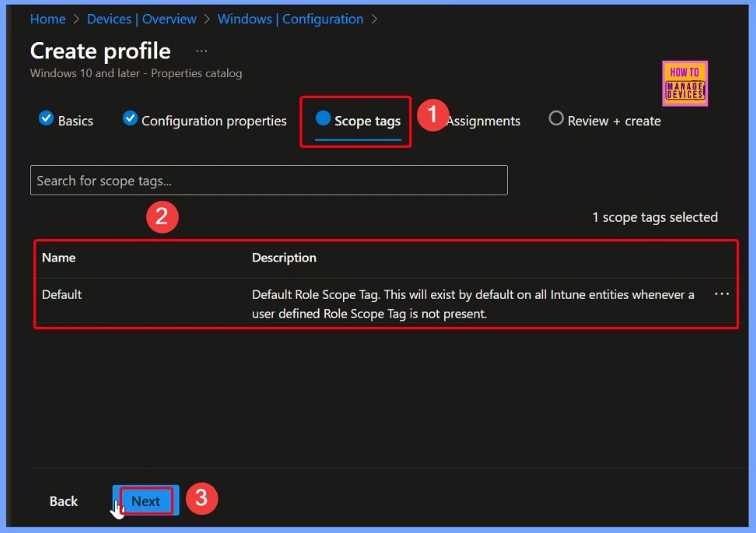Click the Description column header

point(284,258)
